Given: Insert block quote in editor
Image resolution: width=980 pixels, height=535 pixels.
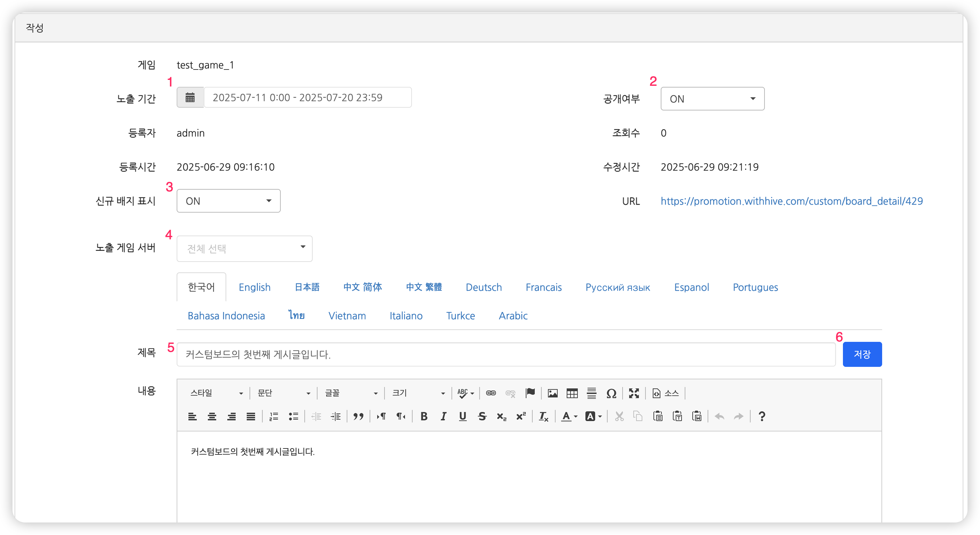Looking at the screenshot, I should pyautogui.click(x=358, y=416).
